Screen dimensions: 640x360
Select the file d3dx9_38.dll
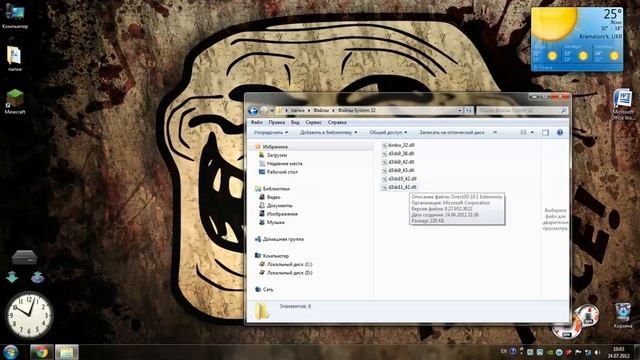(401, 153)
